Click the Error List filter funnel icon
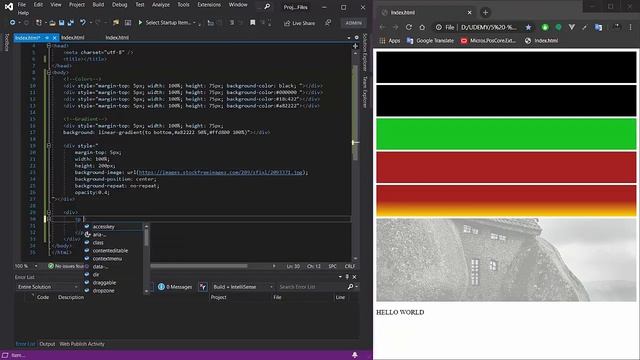Image resolution: width=640 pixels, height=360 pixels. point(203,287)
